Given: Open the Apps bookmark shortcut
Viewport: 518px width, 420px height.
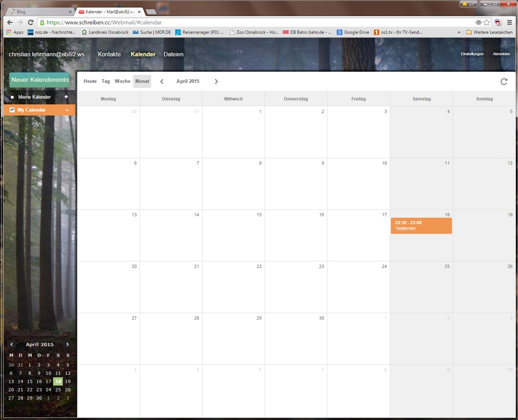Looking at the screenshot, I should point(15,32).
